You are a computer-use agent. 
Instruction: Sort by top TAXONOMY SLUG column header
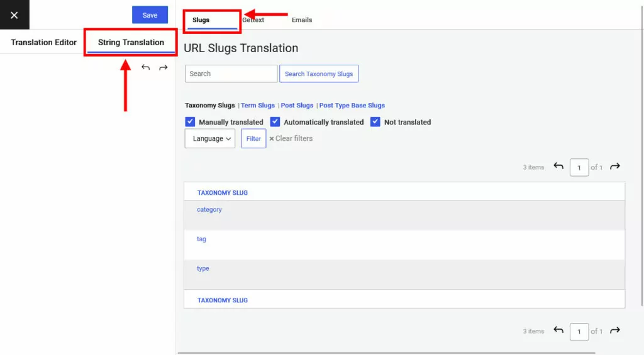222,193
